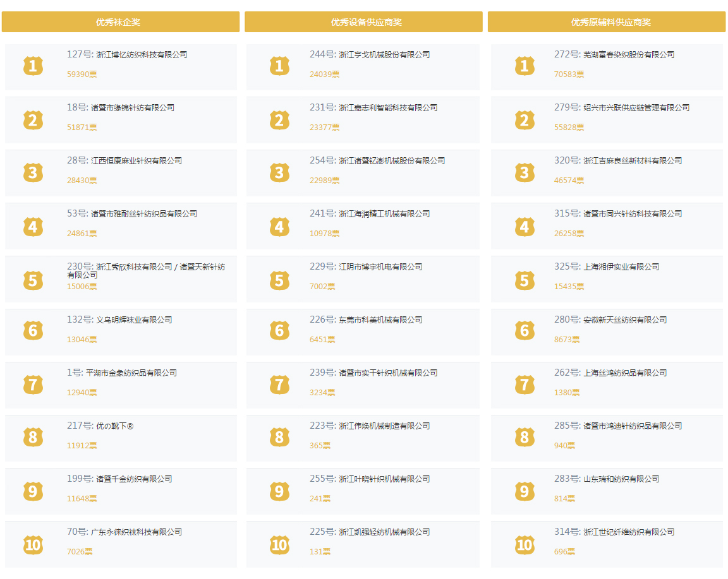The image size is (728, 579).
Task: Click 225号 浙江凯强轻纺机械有限公司 name
Action: click(x=370, y=532)
